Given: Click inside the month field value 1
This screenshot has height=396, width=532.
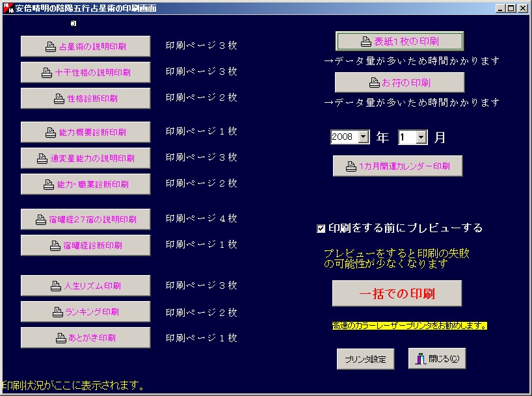Looking at the screenshot, I should 408,137.
